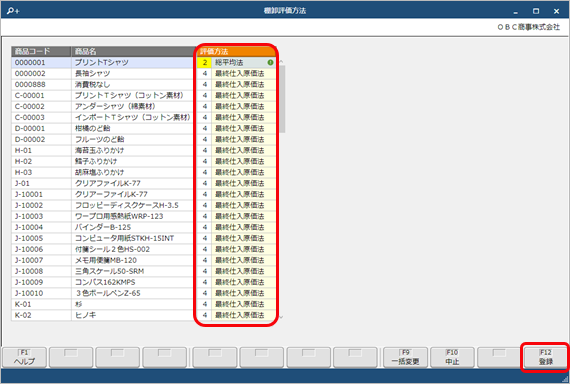Select product code J-10002
The width and height of the screenshot is (570, 384).
[29, 205]
